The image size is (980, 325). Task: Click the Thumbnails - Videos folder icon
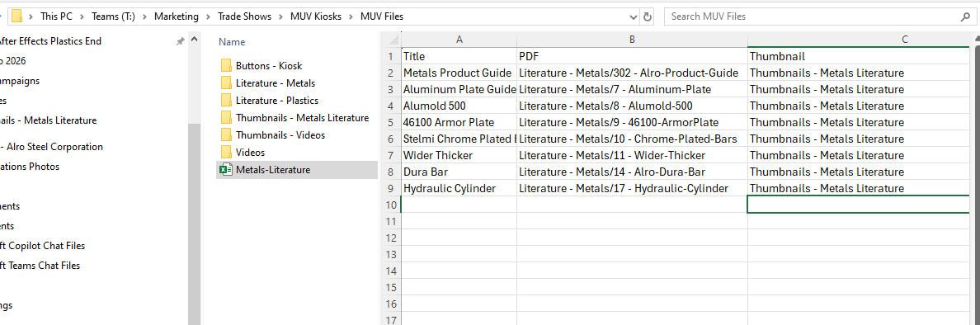(x=226, y=135)
